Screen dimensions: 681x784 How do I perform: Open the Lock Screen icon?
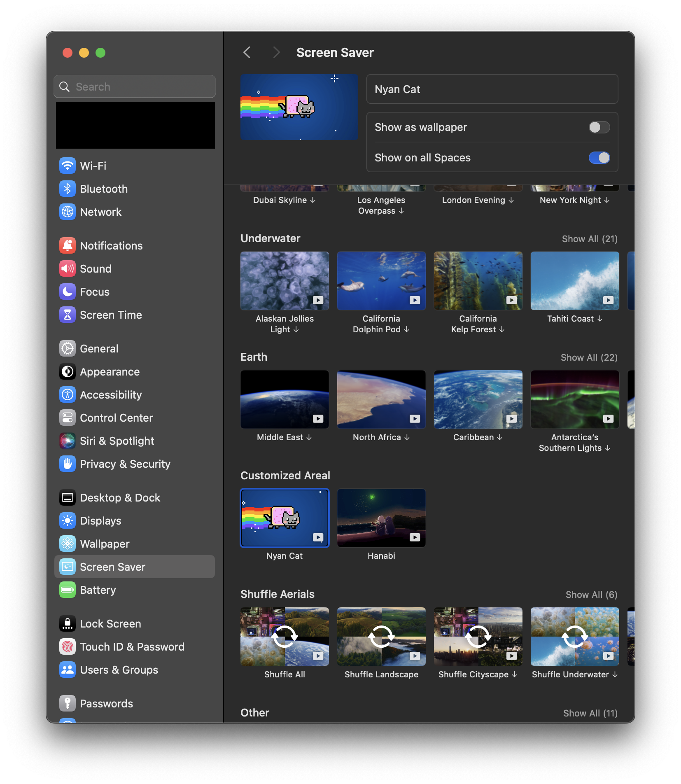pos(68,624)
